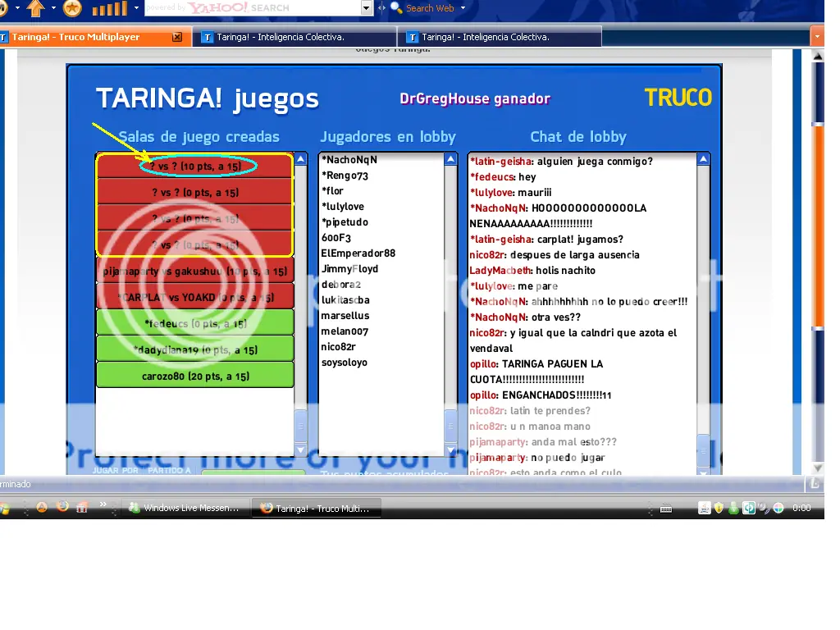Click the Java coffee cup tray icon
This screenshot has height=630, width=840.
(x=704, y=508)
